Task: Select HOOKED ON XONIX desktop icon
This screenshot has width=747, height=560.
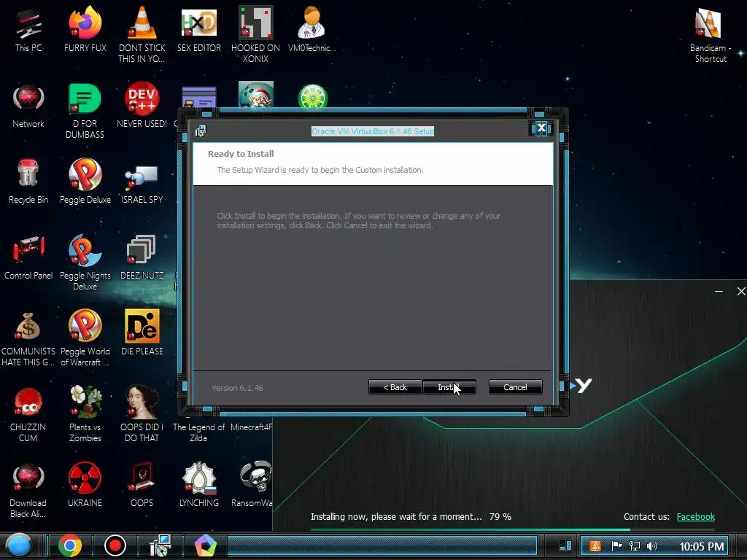Action: (x=255, y=34)
